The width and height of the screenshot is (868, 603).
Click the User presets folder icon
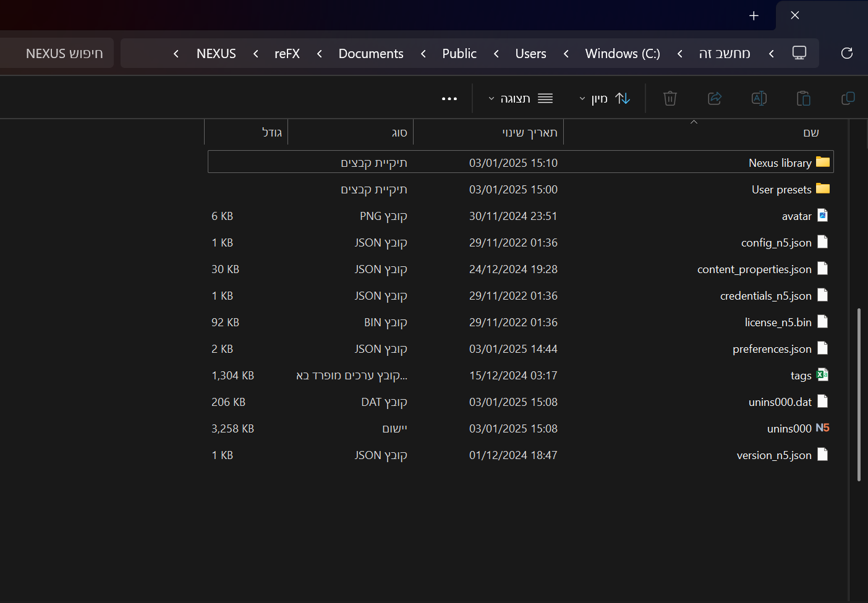click(823, 188)
